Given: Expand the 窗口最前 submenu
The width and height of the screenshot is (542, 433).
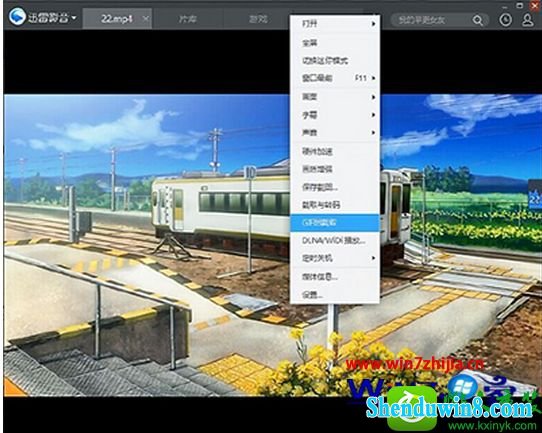Looking at the screenshot, I should coord(335,78).
